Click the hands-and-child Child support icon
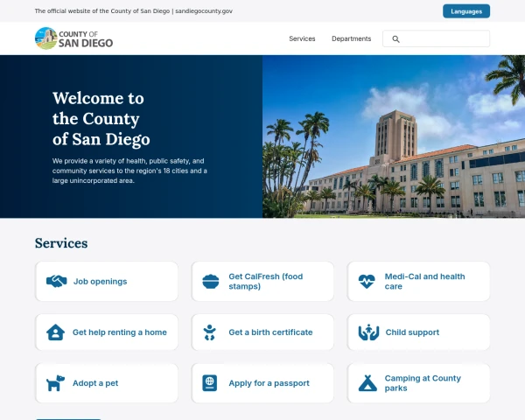 [368, 332]
